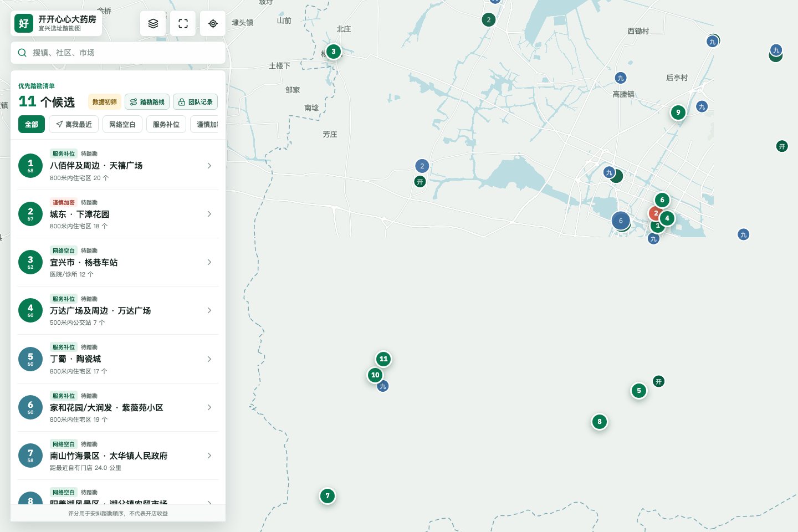Image resolution: width=798 pixels, height=532 pixels.
Task: Click 开 store marker at right edge
Action: [x=782, y=146]
